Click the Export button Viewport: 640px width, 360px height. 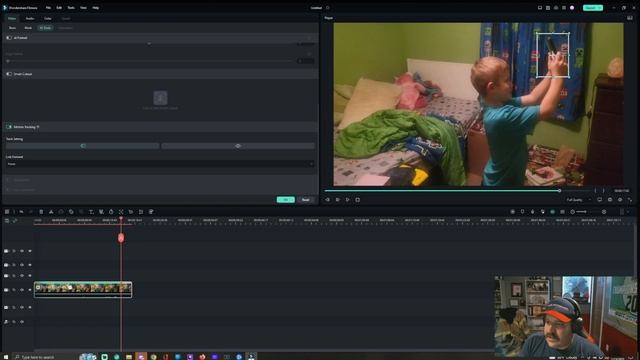pos(593,8)
